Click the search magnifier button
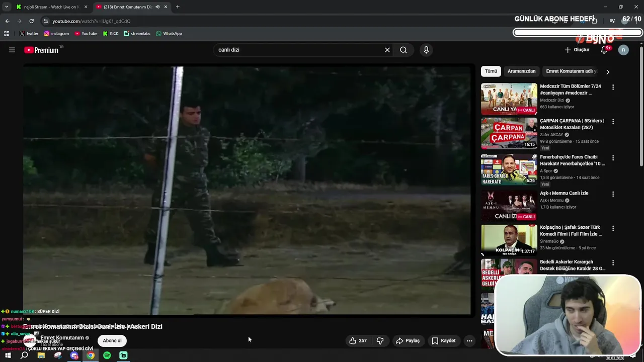Viewport: 644px width, 362px height. [404, 50]
